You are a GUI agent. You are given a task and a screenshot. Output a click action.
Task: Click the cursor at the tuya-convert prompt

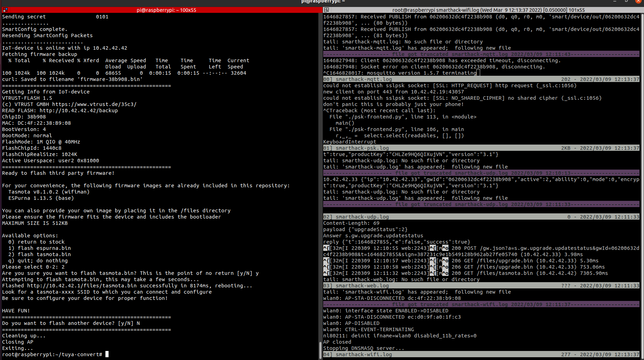tap(107, 354)
